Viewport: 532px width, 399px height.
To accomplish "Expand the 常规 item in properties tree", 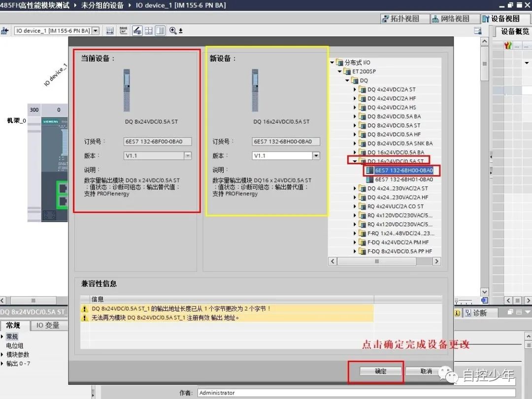I will click(x=2, y=337).
